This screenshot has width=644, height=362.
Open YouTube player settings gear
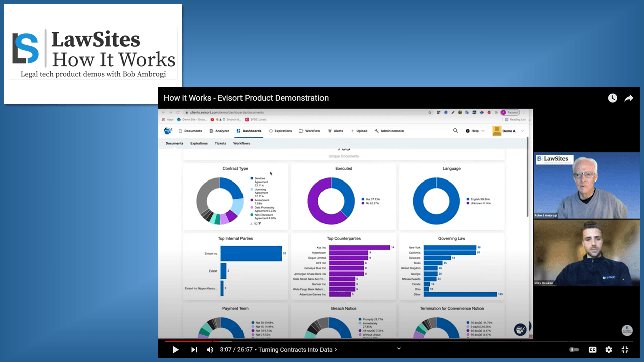(x=609, y=350)
